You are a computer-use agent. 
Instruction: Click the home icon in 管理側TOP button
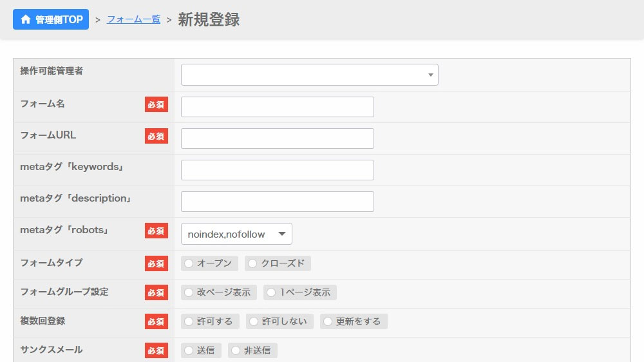[26, 19]
